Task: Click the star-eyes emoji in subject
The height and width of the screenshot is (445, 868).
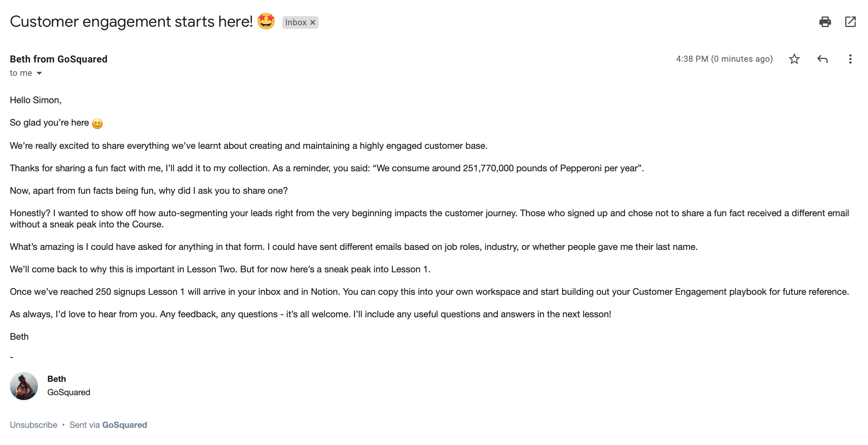Action: (x=266, y=21)
